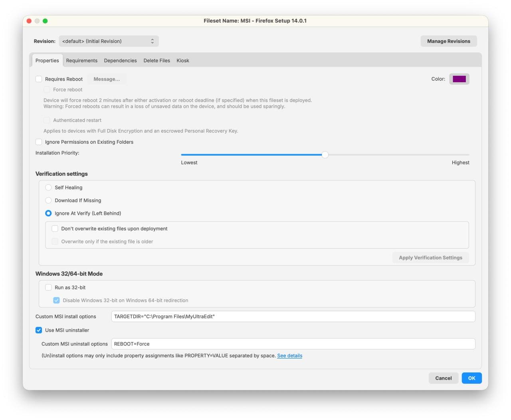Image resolution: width=511 pixels, height=420 pixels.
Task: Confirm with the OK button
Action: [x=471, y=378]
